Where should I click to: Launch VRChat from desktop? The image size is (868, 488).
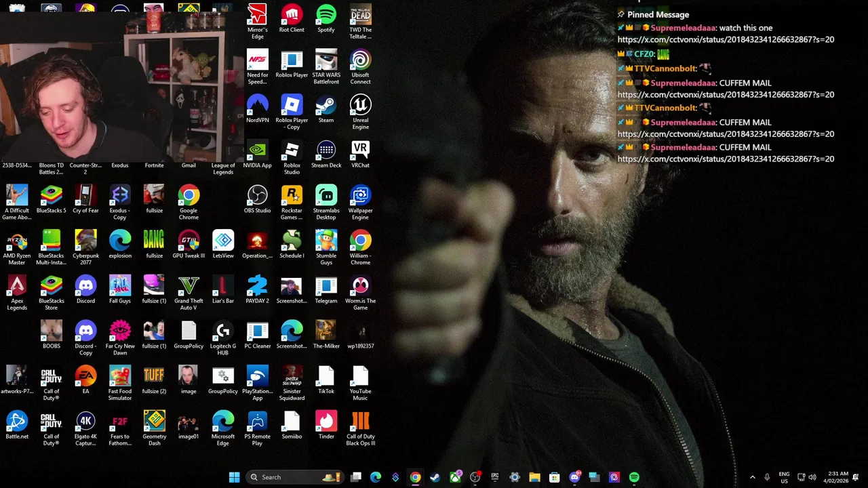tap(360, 154)
